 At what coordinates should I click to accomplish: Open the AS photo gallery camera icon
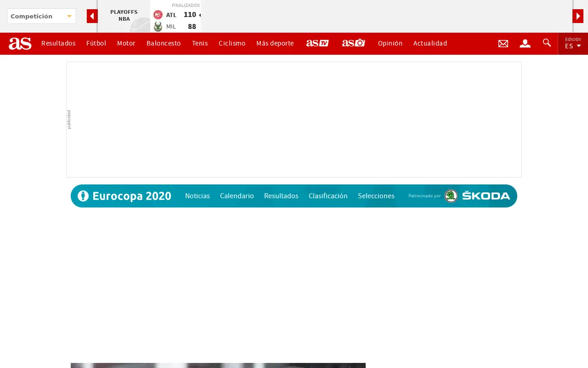354,43
